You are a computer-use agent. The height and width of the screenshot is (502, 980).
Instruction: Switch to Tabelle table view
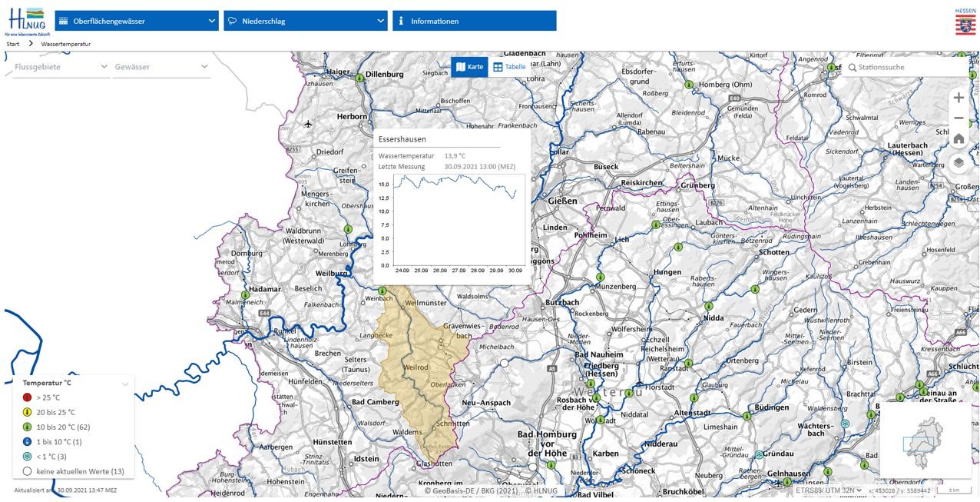[508, 67]
